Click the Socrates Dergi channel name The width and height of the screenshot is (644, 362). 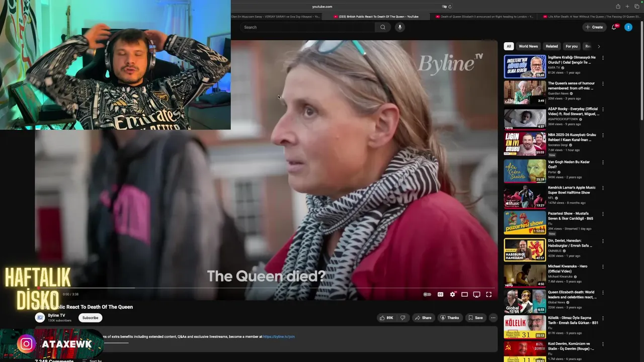coord(557,145)
